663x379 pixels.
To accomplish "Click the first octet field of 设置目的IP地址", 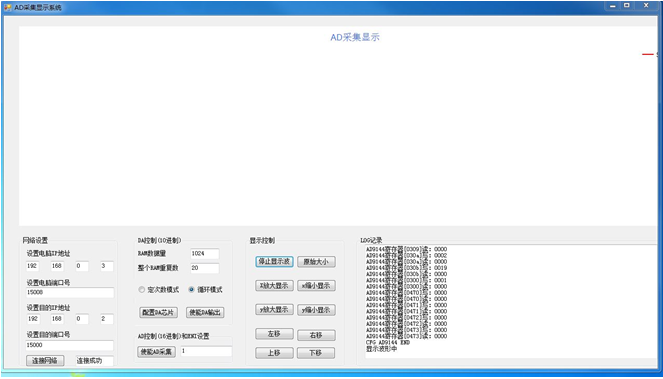I will (33, 319).
